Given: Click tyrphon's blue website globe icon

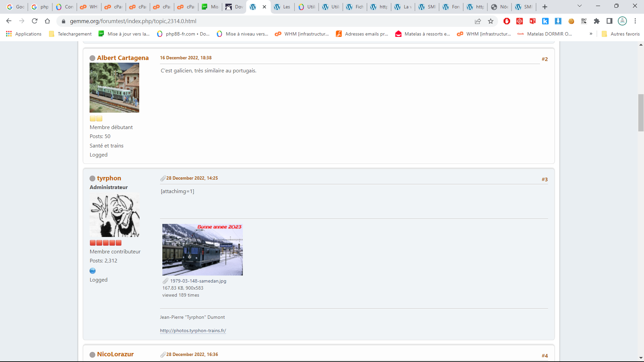Looking at the screenshot, I should [x=93, y=271].
